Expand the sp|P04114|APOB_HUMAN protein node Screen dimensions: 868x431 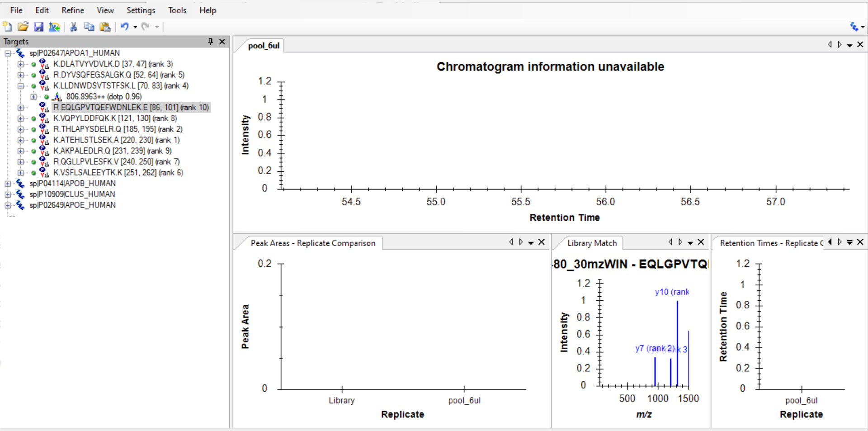click(x=8, y=184)
